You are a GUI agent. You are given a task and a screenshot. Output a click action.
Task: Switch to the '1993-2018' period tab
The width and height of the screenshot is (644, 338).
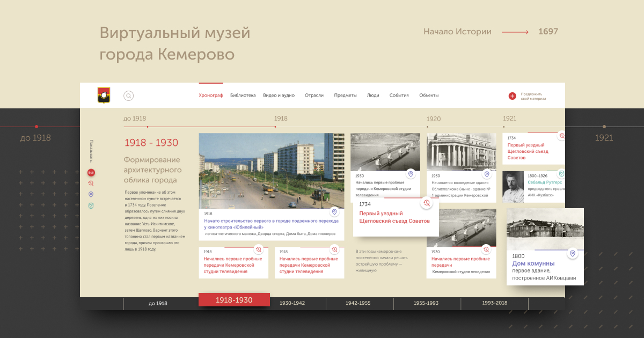[x=495, y=303]
